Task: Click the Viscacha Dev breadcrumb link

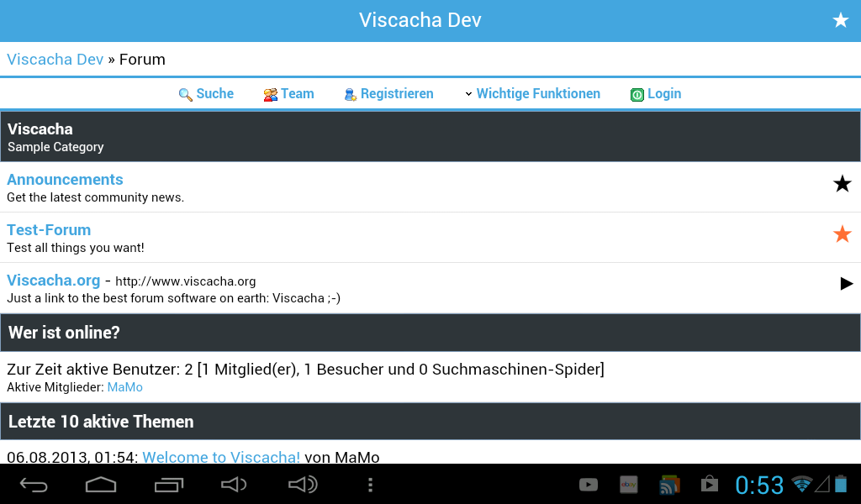Action: (x=55, y=60)
